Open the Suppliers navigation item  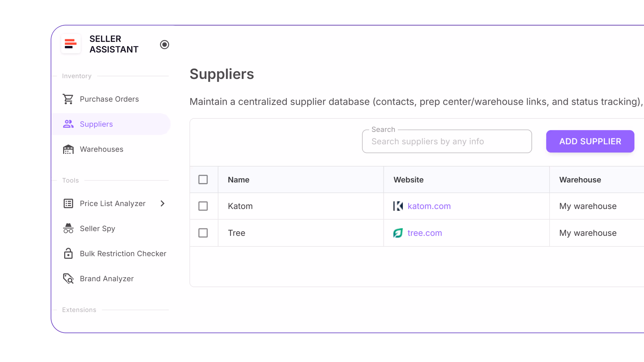[x=96, y=124]
